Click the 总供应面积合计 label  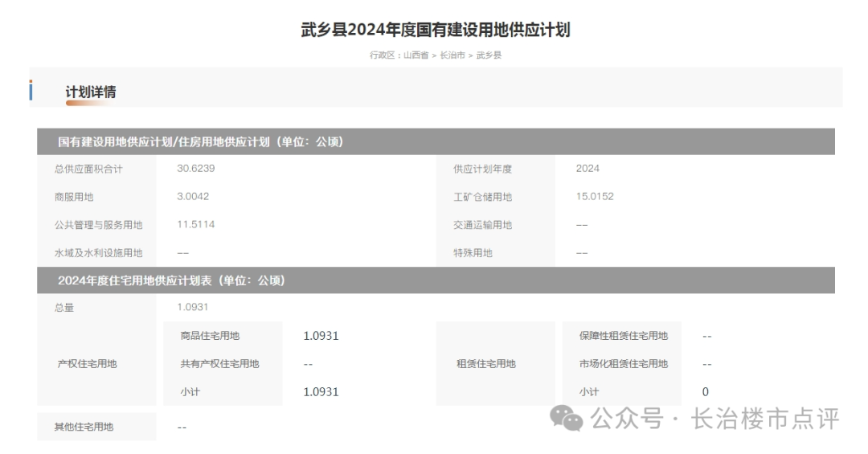pos(88,169)
